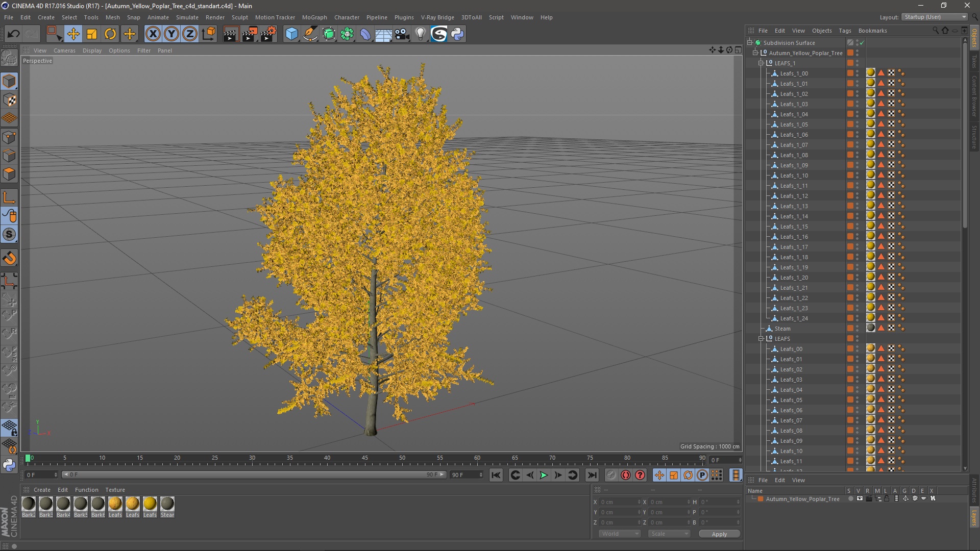Toggle the Y axis lock

click(x=171, y=34)
